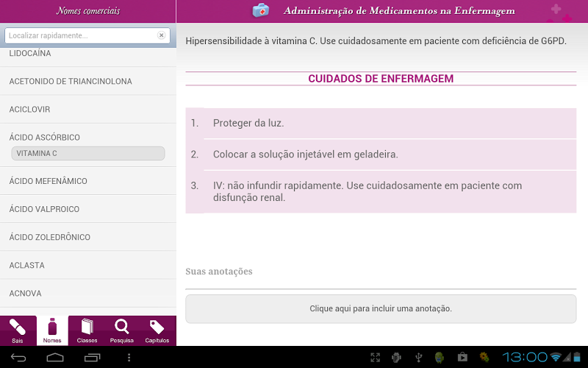The image size is (588, 368).
Task: Open ÁCIDO ZOLEDRÔNICO entry
Action: click(x=88, y=237)
